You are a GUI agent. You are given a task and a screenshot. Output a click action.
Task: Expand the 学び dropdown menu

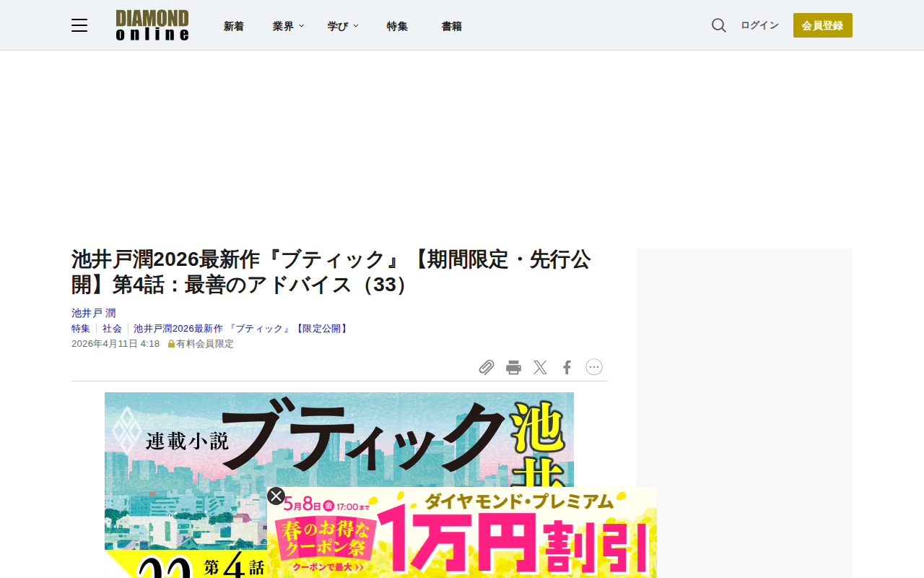coord(343,26)
